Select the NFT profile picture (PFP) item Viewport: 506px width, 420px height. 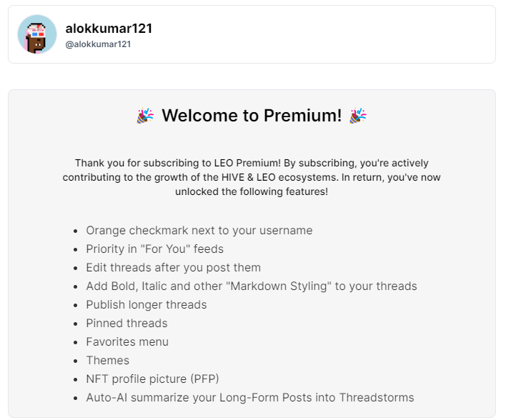point(152,379)
